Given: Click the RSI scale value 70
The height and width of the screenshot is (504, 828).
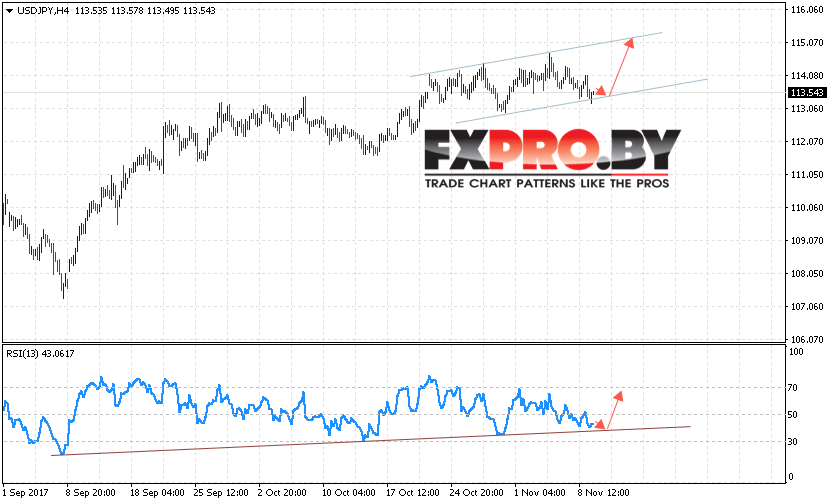Looking at the screenshot, I should point(793,387).
